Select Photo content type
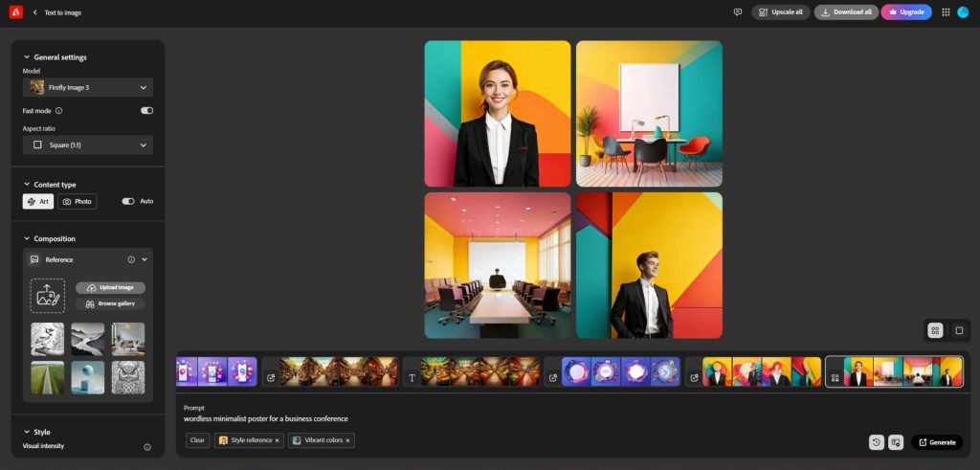This screenshot has height=470, width=980. tap(78, 202)
